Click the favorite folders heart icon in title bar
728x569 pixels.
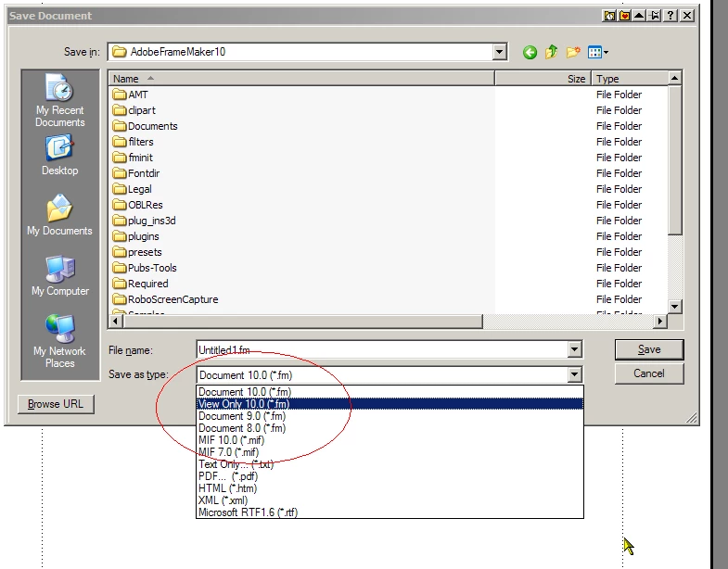tap(624, 16)
